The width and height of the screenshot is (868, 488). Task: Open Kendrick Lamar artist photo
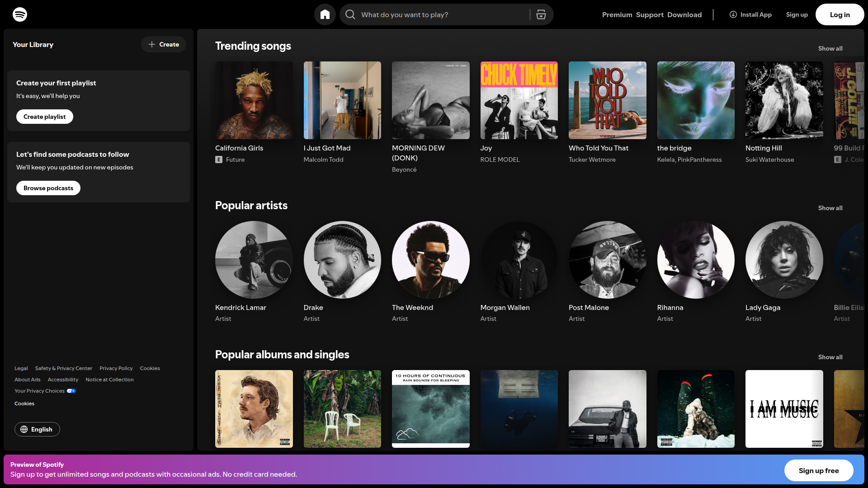[254, 260]
